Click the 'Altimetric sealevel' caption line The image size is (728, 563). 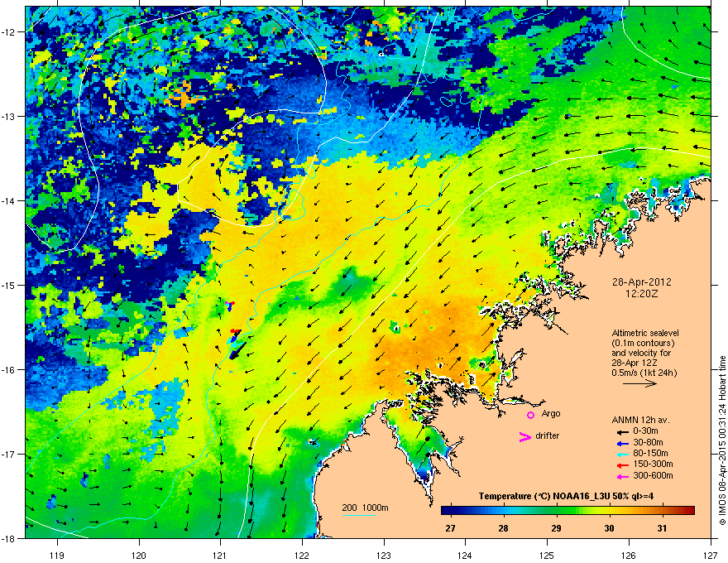coord(645,333)
